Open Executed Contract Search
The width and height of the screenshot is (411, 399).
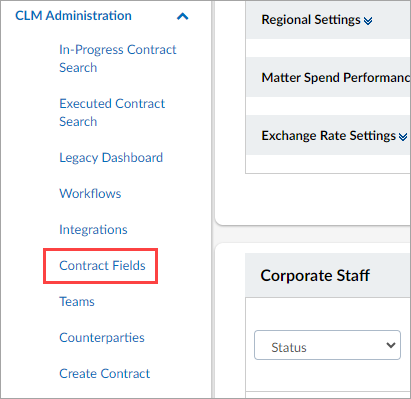click(112, 112)
